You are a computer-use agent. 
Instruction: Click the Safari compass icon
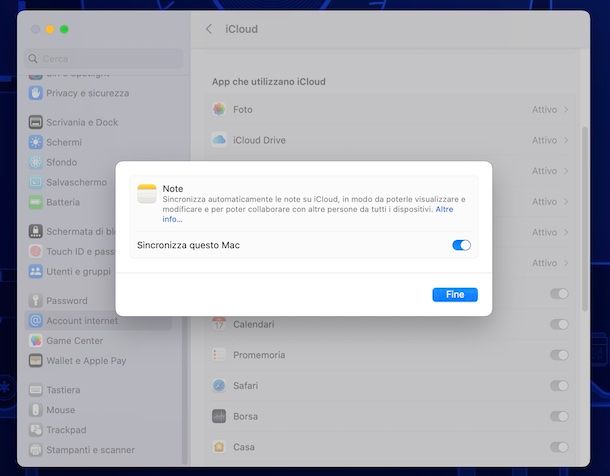pyautogui.click(x=219, y=385)
